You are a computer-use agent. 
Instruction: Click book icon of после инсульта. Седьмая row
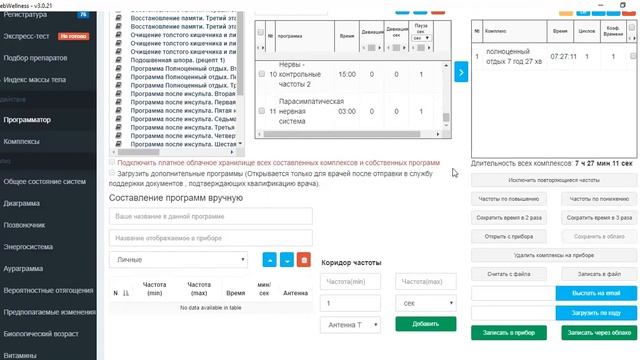tap(118, 119)
